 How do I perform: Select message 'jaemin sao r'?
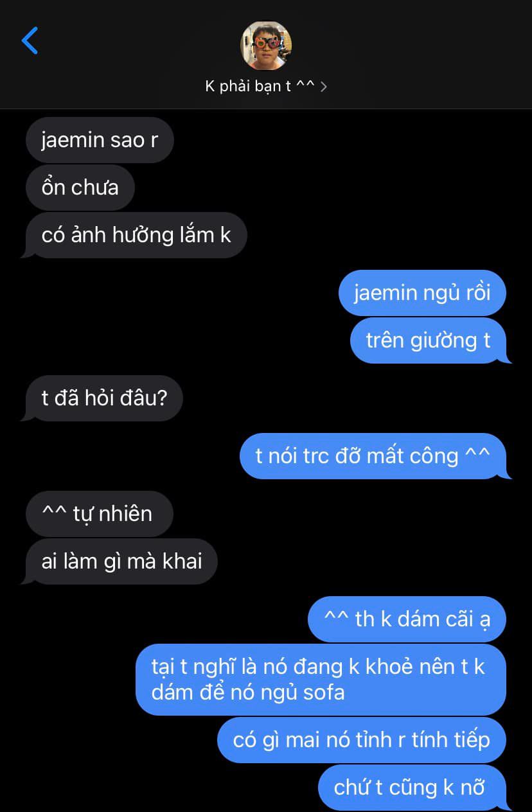click(x=100, y=140)
